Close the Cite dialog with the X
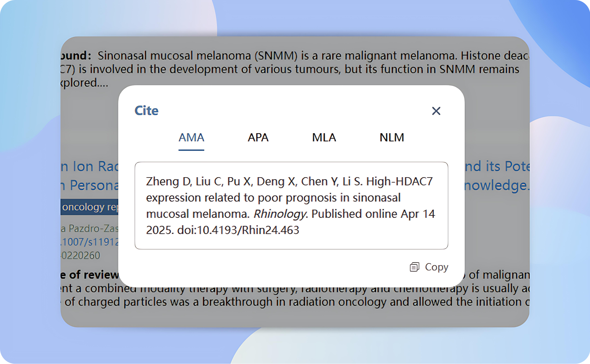Screen dimensions: 590x364 coord(436,111)
